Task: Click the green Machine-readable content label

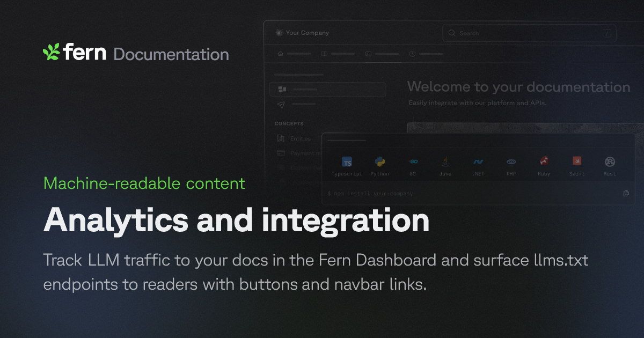Action: pos(144,183)
